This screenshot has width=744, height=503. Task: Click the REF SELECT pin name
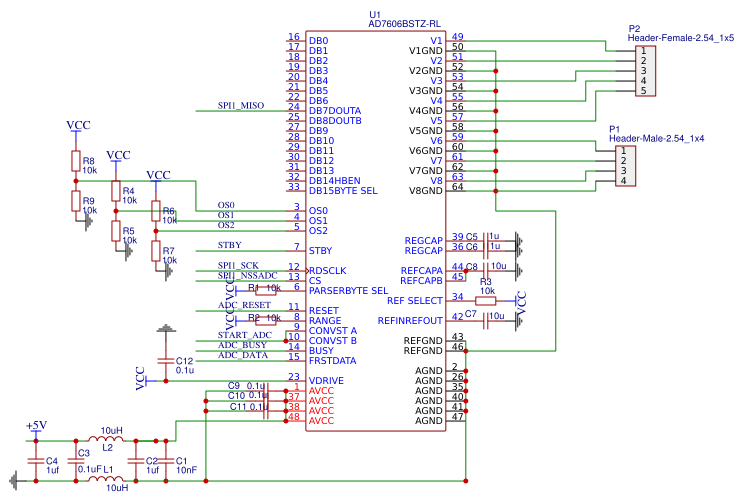415,301
